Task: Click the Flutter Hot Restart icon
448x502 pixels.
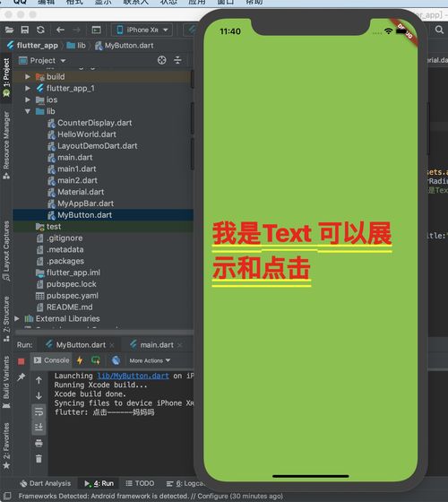Action: (x=96, y=360)
